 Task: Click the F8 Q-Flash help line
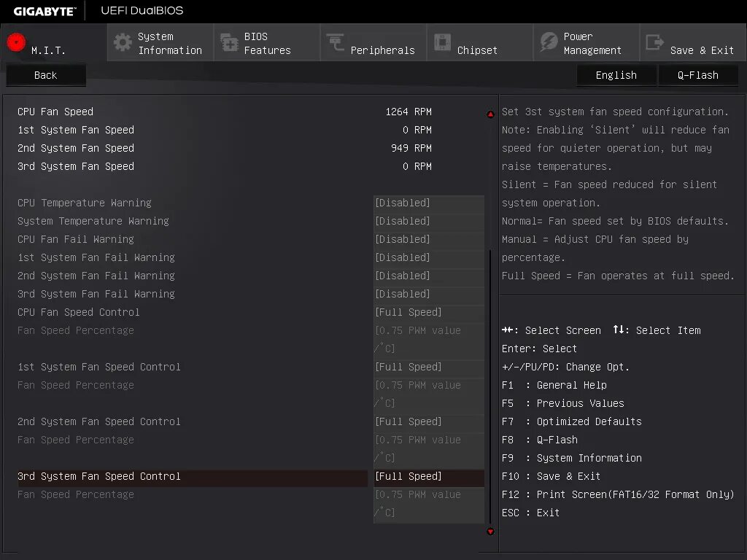coord(540,440)
